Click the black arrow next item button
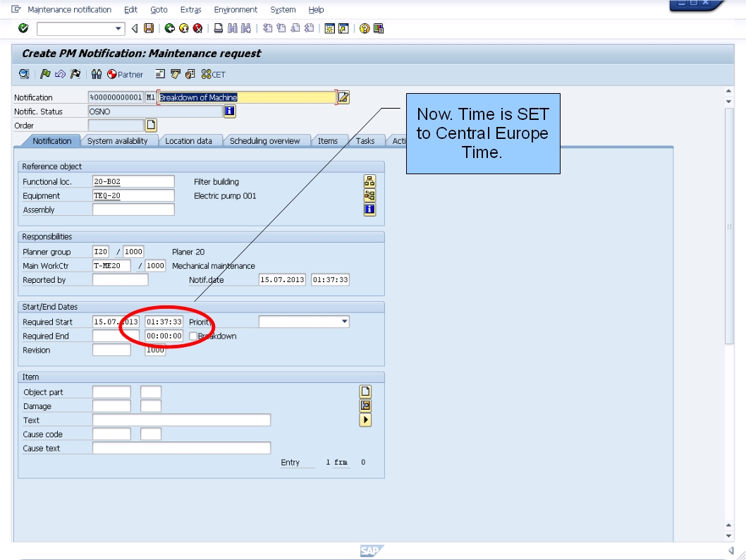This screenshot has height=560, width=746. tap(365, 420)
